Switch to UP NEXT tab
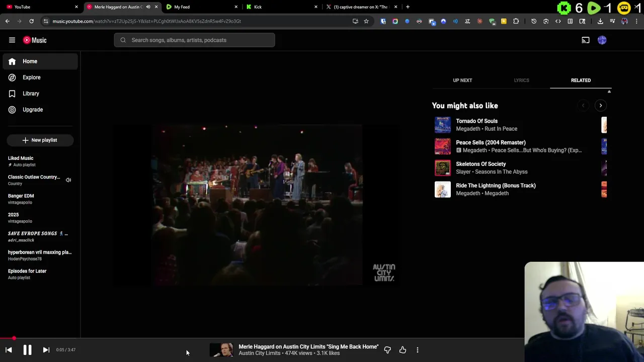The image size is (644, 362). click(462, 80)
